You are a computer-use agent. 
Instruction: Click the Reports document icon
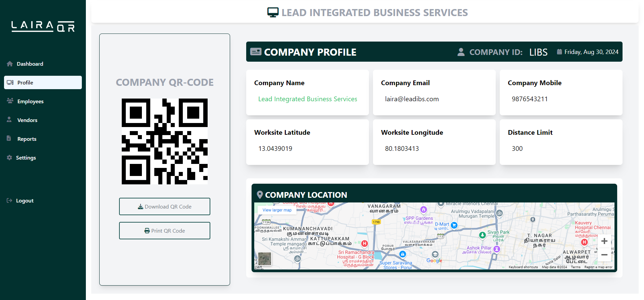click(x=9, y=138)
